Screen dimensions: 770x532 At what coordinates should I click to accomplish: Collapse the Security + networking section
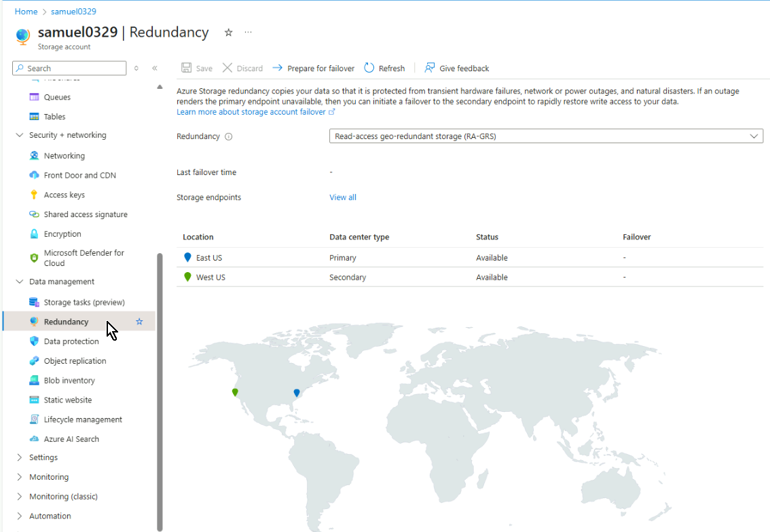tap(20, 135)
